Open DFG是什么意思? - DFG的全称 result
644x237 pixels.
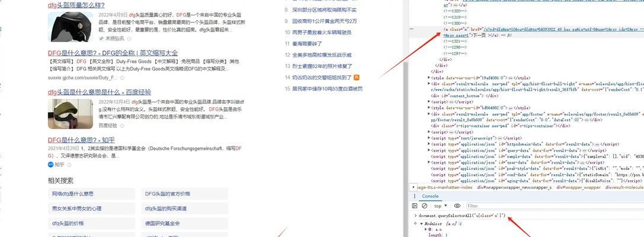(113, 53)
